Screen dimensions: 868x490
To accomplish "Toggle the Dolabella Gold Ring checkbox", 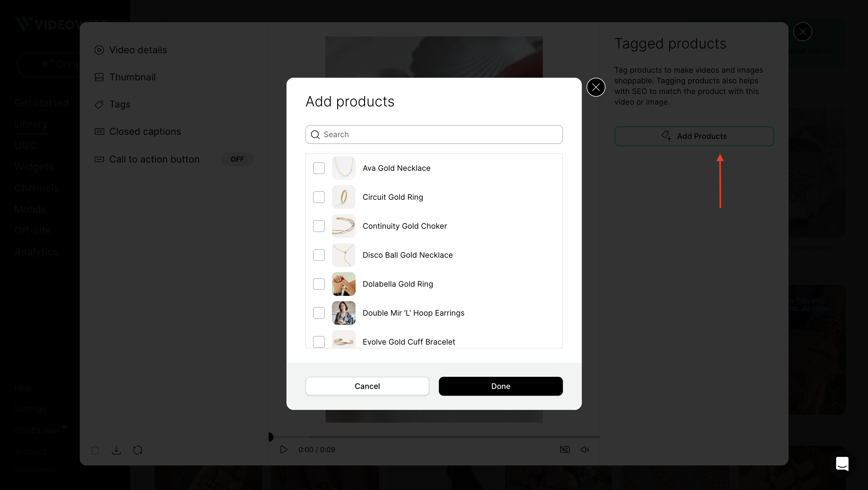I will pos(319,284).
